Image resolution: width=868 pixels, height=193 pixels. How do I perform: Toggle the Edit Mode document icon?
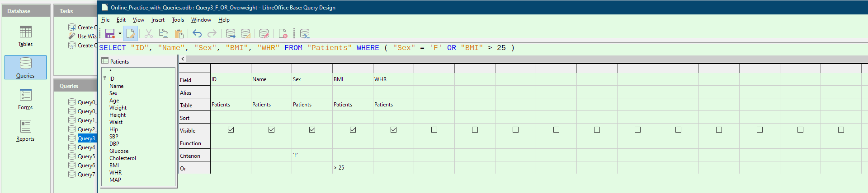(130, 34)
